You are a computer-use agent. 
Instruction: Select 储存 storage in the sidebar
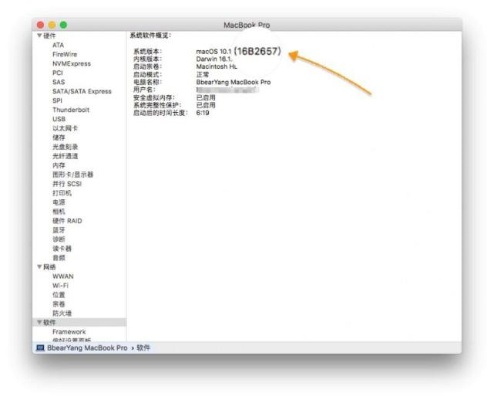(59, 138)
